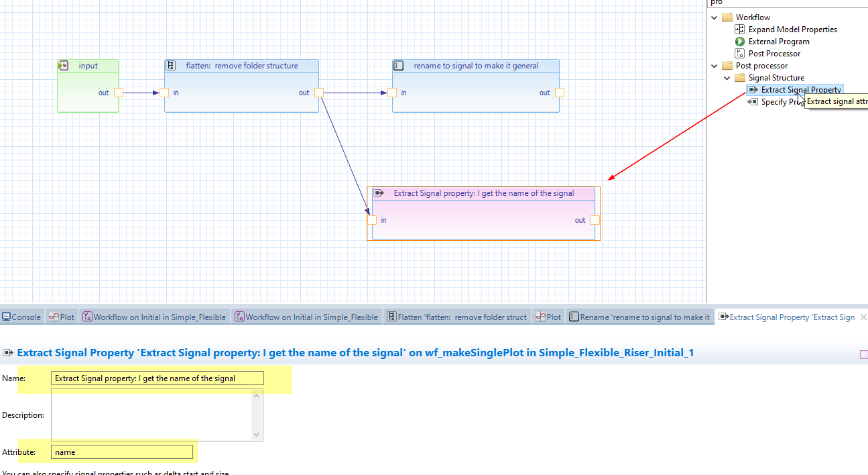Click the Name text field

(x=158, y=378)
